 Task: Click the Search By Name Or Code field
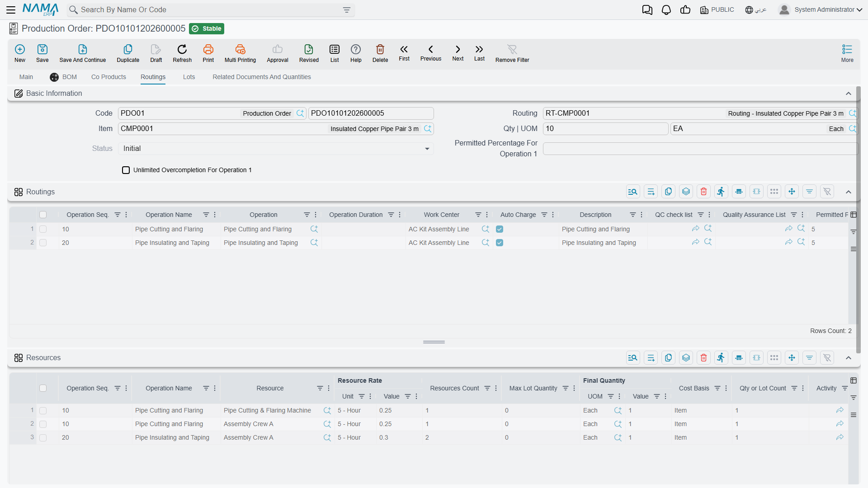(x=210, y=10)
